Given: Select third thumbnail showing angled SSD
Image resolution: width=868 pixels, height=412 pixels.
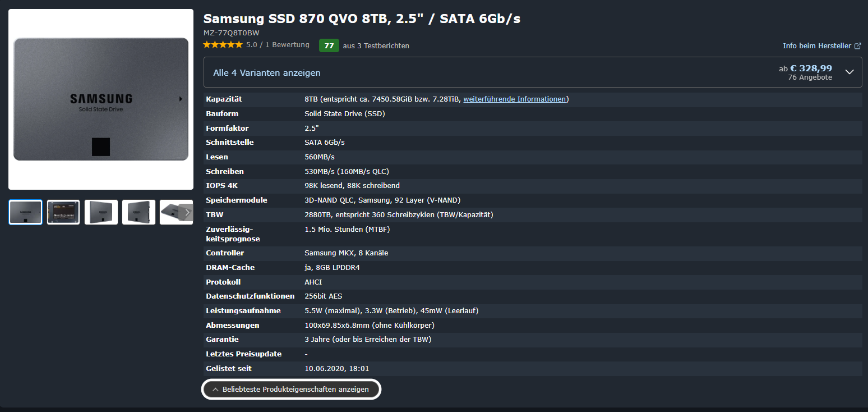Looking at the screenshot, I should click(x=101, y=212).
